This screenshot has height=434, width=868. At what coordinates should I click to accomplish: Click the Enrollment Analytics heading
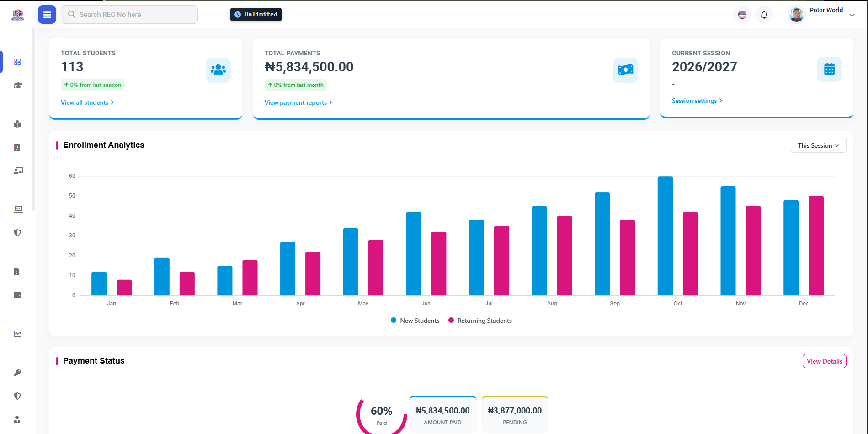pos(104,145)
